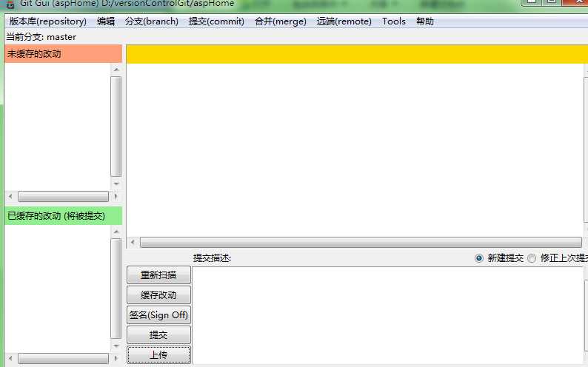Click down arrow of unstaged list scrollbar
This screenshot has height=367, width=588.
click(x=116, y=183)
